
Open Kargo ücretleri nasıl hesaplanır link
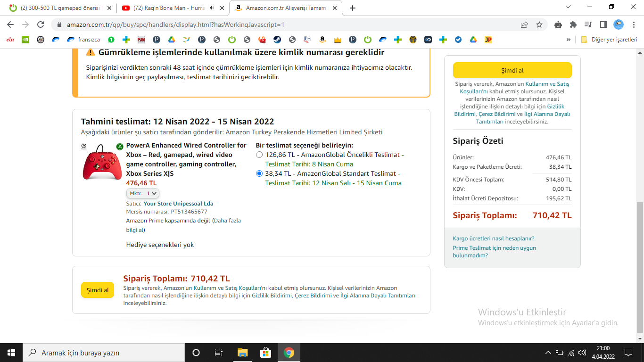coord(494,239)
